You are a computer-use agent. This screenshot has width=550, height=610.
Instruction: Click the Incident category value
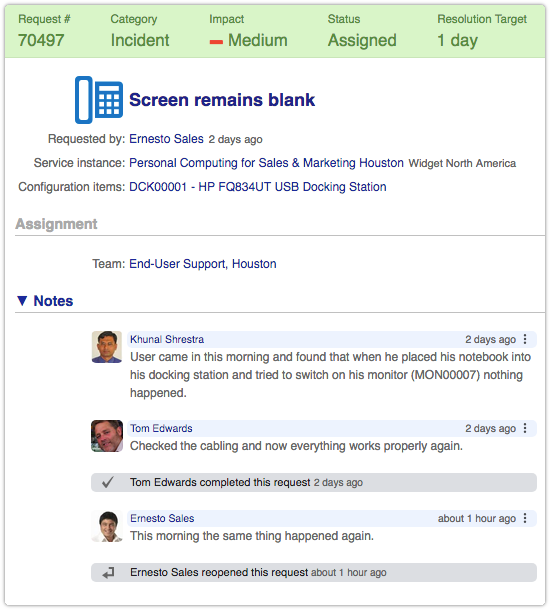(140, 40)
